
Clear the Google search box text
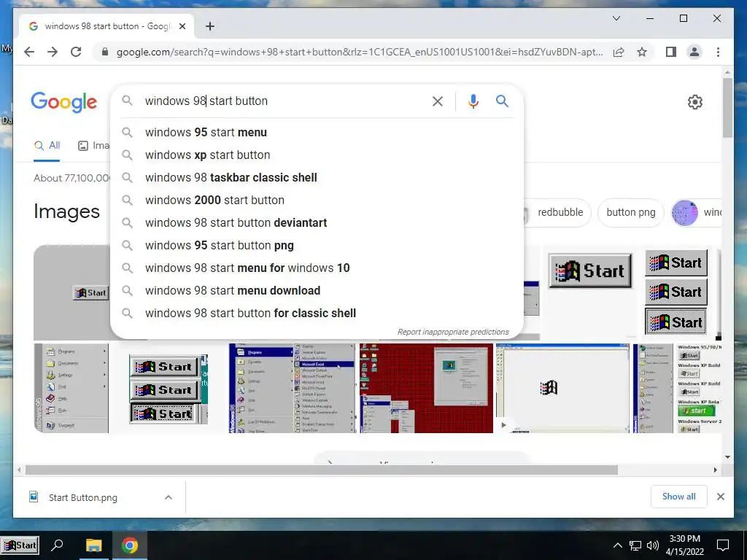(438, 101)
